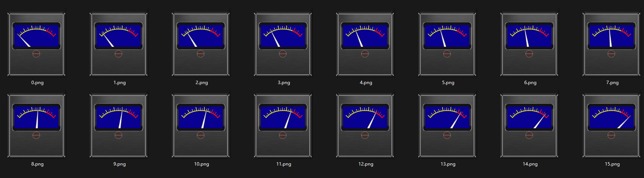Choose the 10.png thumbnail
644x178 pixels.
201,126
